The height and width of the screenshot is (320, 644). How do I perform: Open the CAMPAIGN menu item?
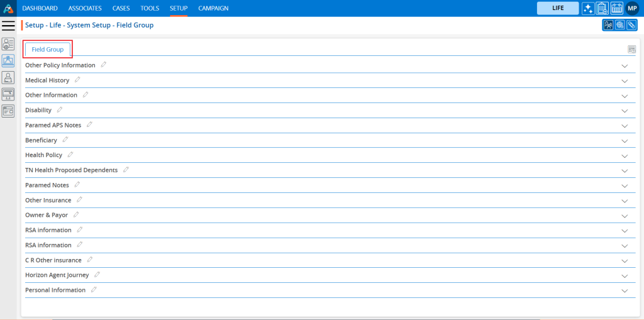tap(213, 8)
